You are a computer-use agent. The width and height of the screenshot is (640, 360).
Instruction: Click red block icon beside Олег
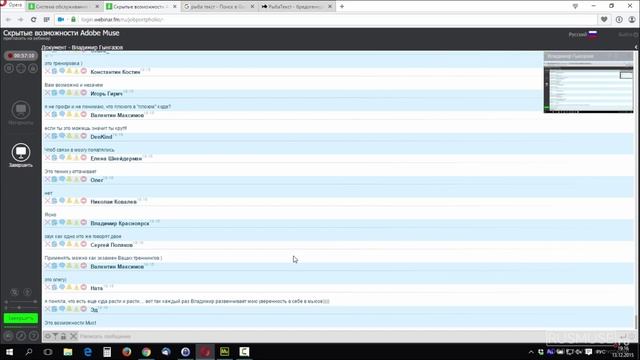point(84,179)
